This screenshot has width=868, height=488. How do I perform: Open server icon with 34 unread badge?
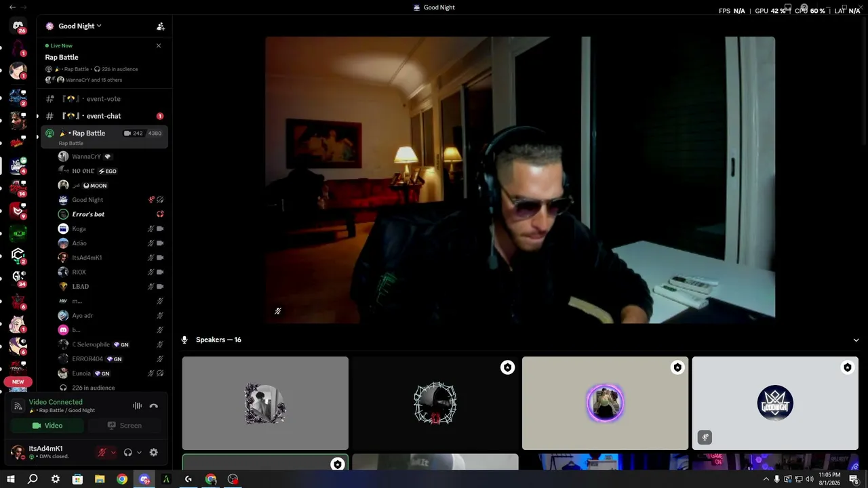click(x=18, y=277)
